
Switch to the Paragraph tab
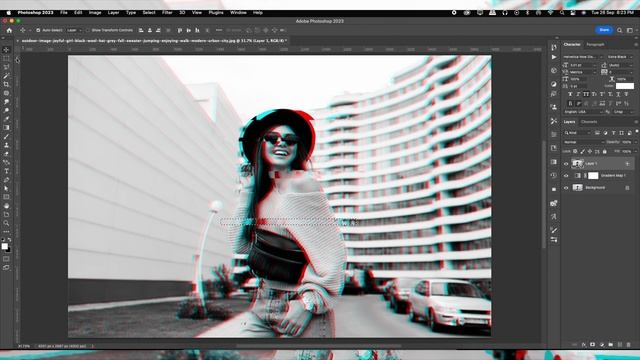(x=595, y=44)
